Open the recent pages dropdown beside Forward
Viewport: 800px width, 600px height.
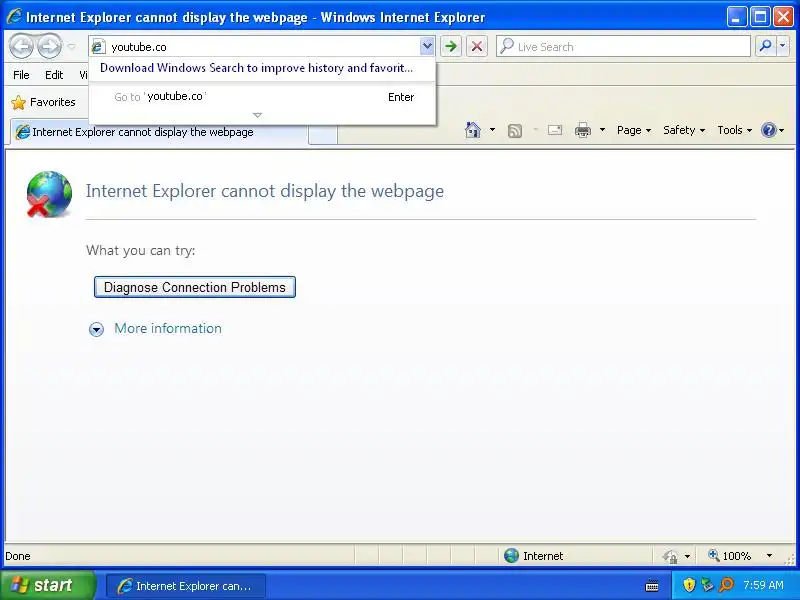(x=71, y=47)
